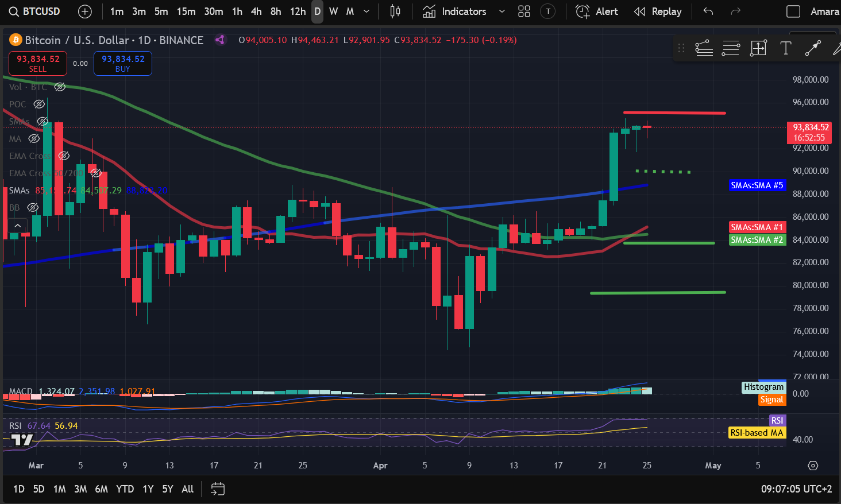Select the green dotted line drawing
This screenshot has width=841, height=504.
pos(663,171)
